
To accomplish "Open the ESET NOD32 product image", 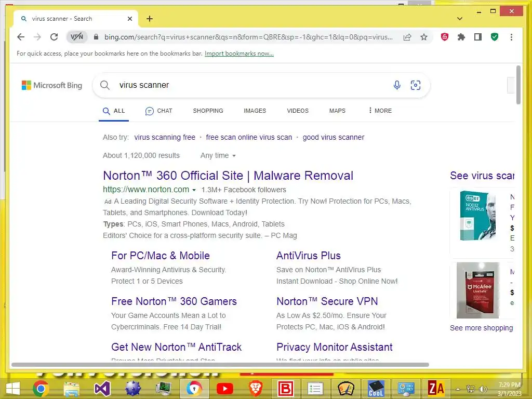I will pyautogui.click(x=477, y=216).
